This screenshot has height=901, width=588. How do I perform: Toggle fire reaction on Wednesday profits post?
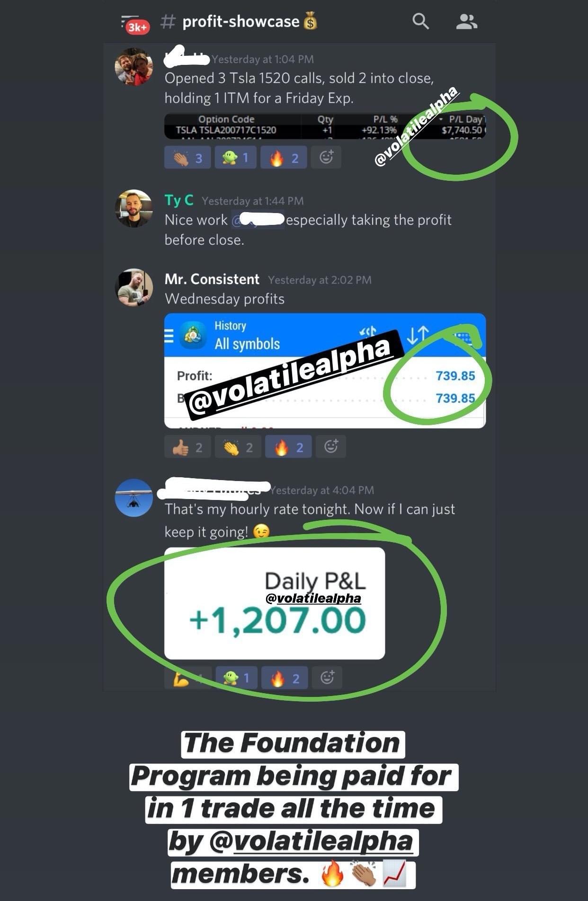point(288,446)
